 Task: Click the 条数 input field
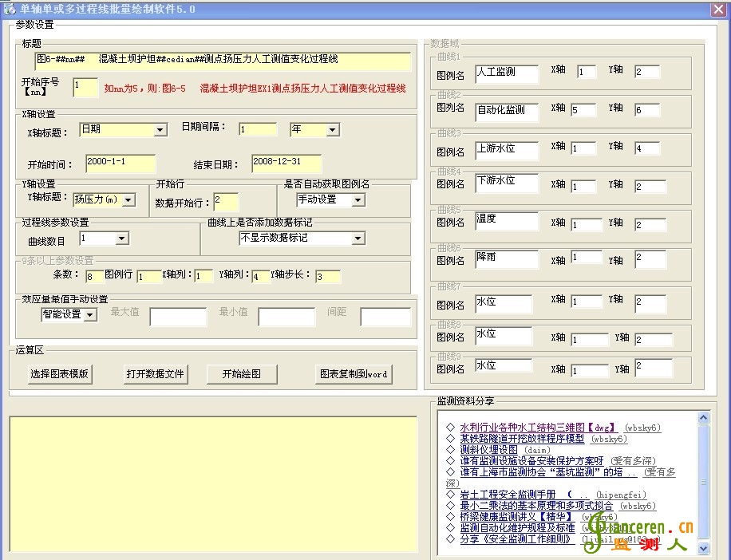[95, 276]
